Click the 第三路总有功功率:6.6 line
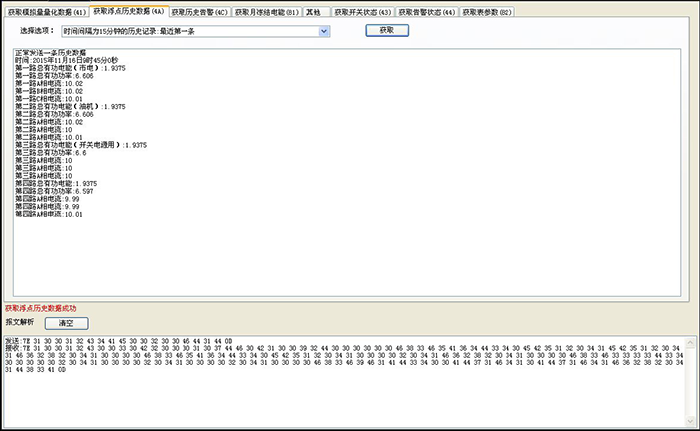 pyautogui.click(x=50, y=153)
